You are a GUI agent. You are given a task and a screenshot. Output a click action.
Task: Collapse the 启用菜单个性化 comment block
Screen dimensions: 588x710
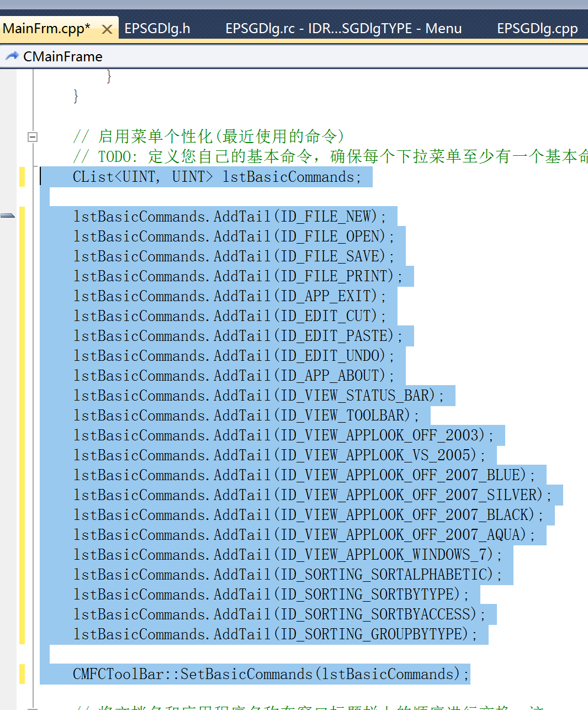pos(33,136)
